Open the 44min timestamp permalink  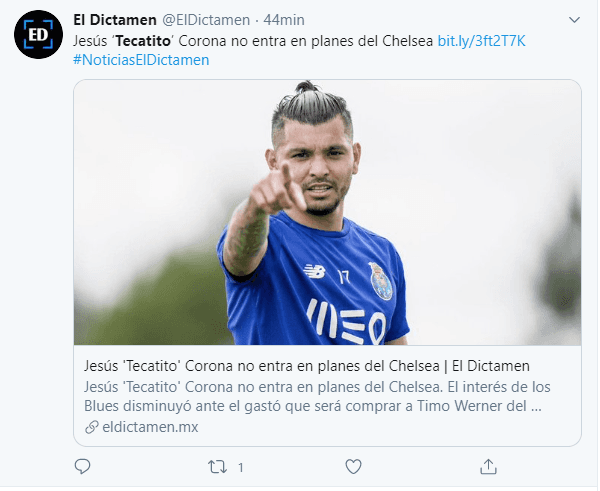(284, 20)
